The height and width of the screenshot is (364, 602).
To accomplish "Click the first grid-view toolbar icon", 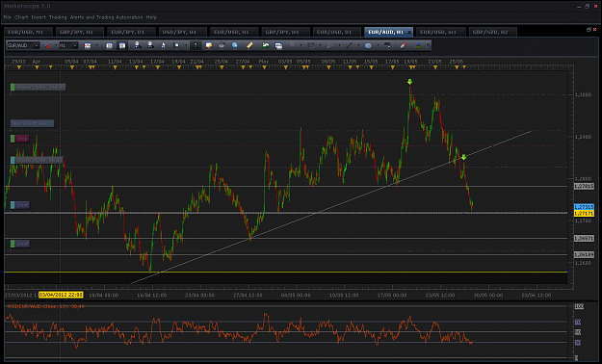I will click(x=110, y=45).
